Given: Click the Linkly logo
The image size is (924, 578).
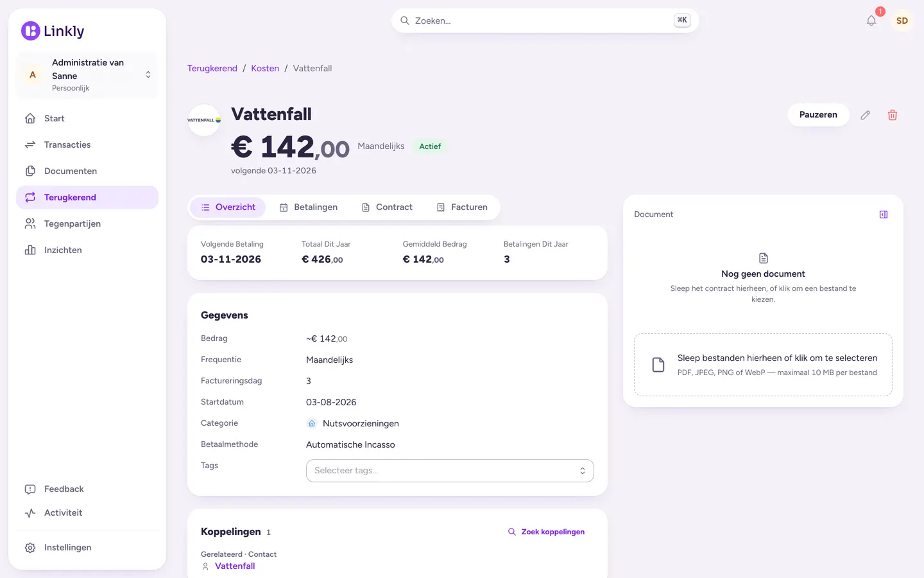Looking at the screenshot, I should (53, 31).
